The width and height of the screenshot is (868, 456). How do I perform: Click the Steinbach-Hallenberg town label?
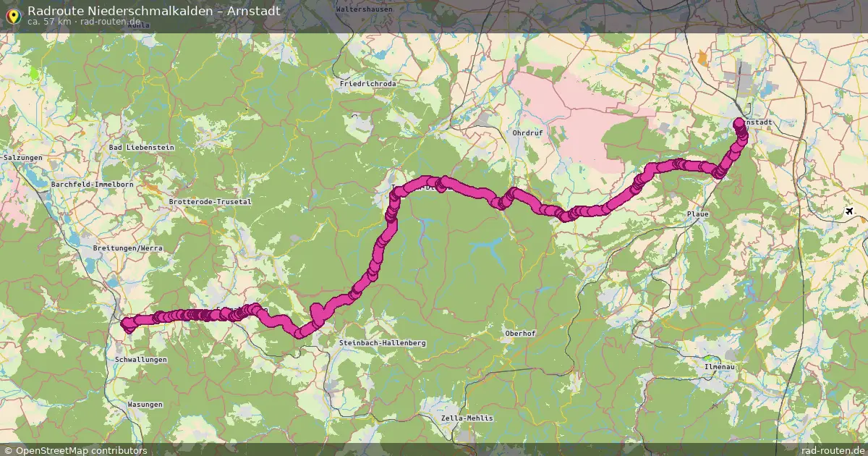[x=383, y=342]
